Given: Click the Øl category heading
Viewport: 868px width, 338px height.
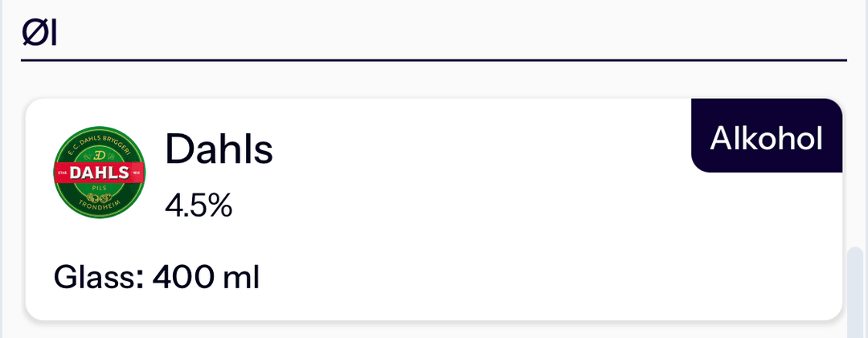Looking at the screenshot, I should point(39,33).
